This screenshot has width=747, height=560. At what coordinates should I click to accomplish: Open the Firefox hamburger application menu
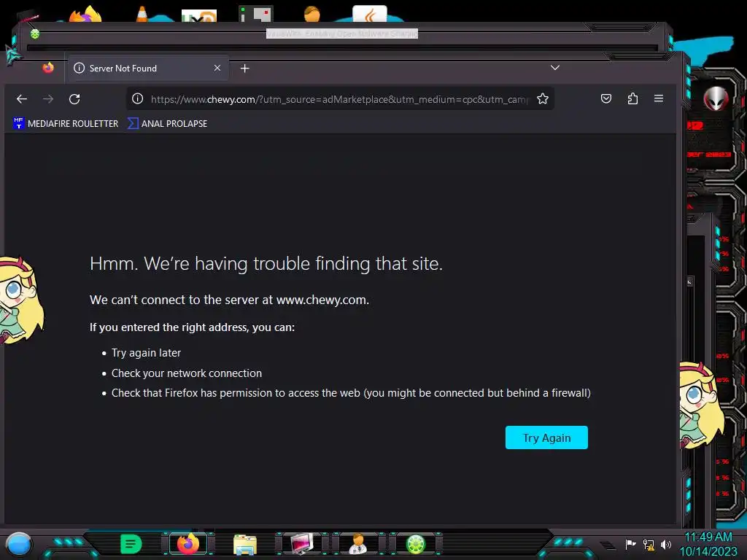point(659,98)
